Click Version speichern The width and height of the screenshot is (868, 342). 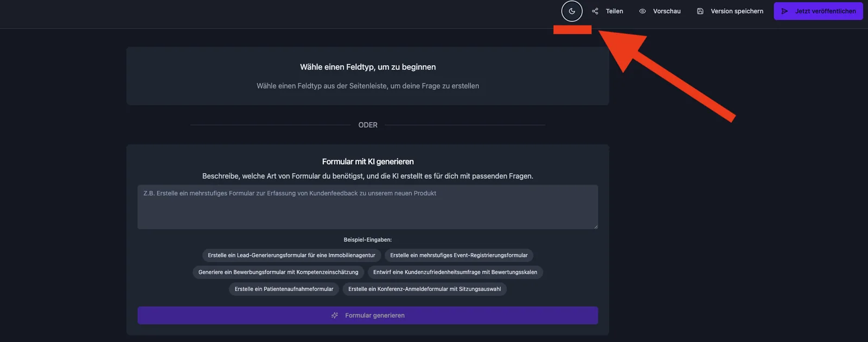[730, 11]
